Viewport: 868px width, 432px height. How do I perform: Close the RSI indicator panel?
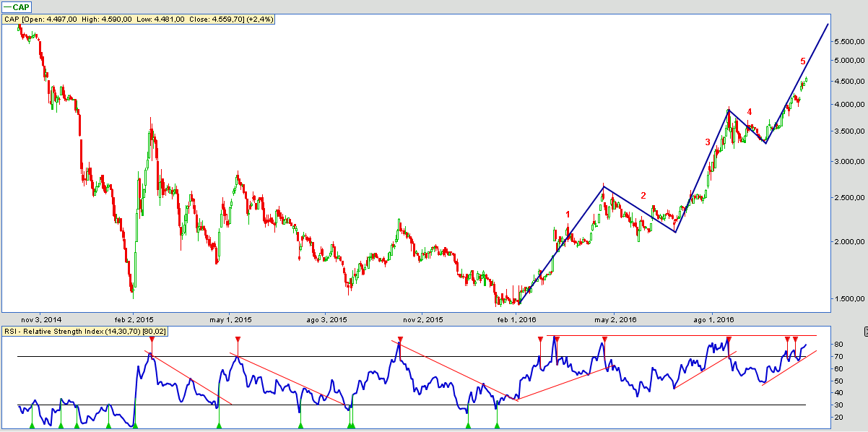(865, 331)
